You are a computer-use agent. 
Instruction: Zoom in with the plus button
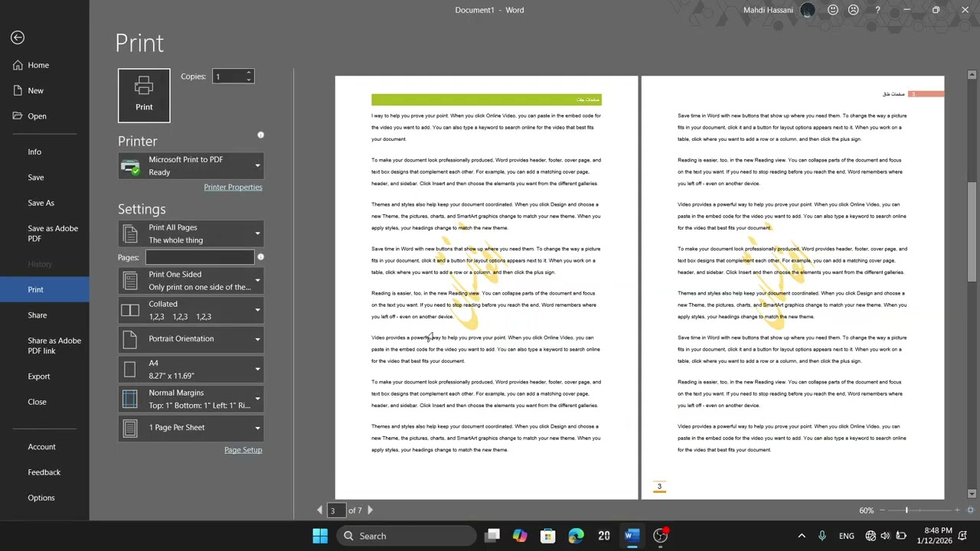point(957,510)
